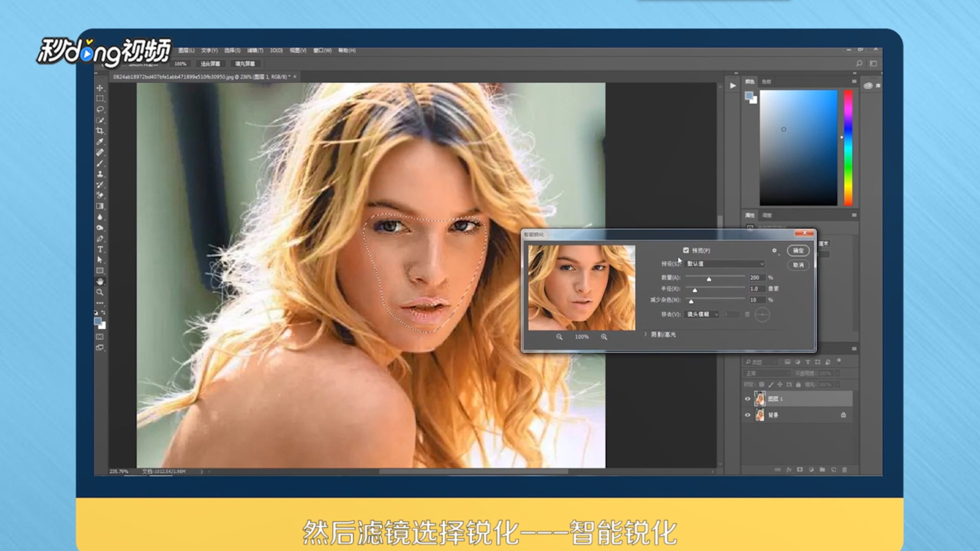Click zoom-in magnifier under sharpen preview
This screenshot has height=551, width=980.
(604, 337)
